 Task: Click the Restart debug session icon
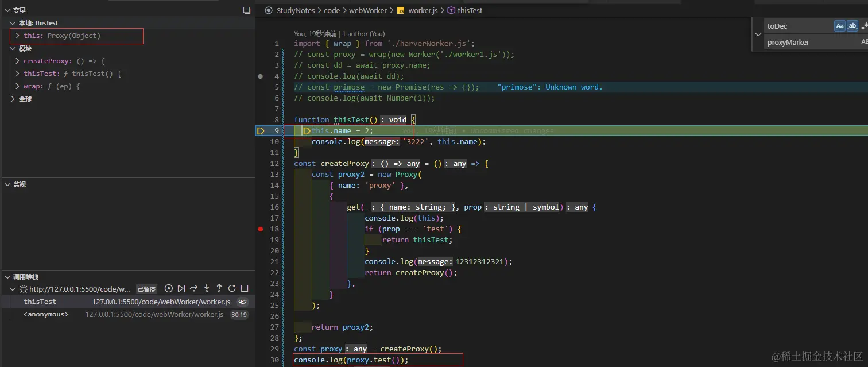[232, 289]
